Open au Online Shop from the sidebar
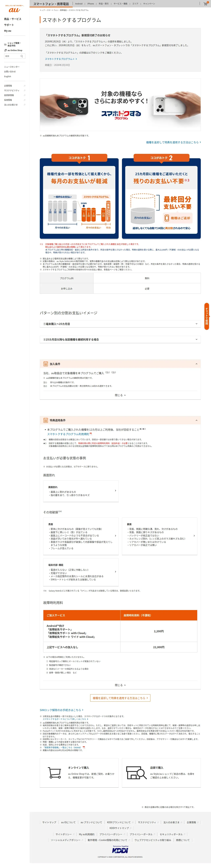The width and height of the screenshot is (211, 868). coord(13,50)
